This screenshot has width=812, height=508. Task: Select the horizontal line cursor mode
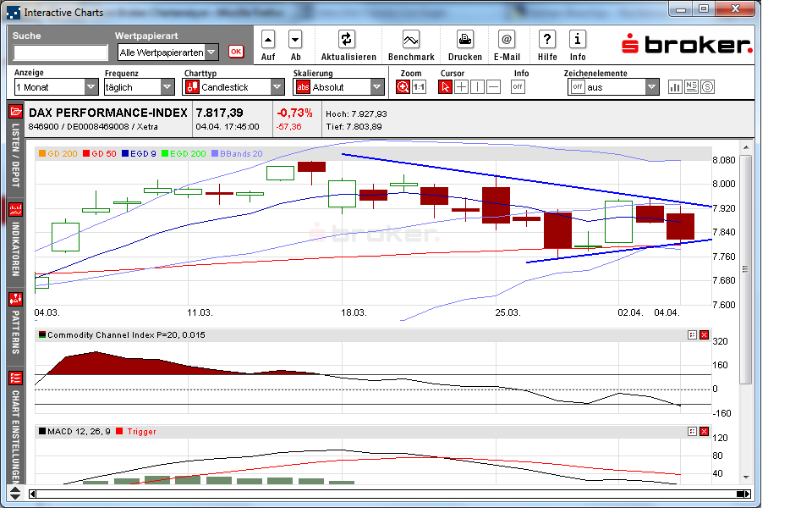pos(494,87)
